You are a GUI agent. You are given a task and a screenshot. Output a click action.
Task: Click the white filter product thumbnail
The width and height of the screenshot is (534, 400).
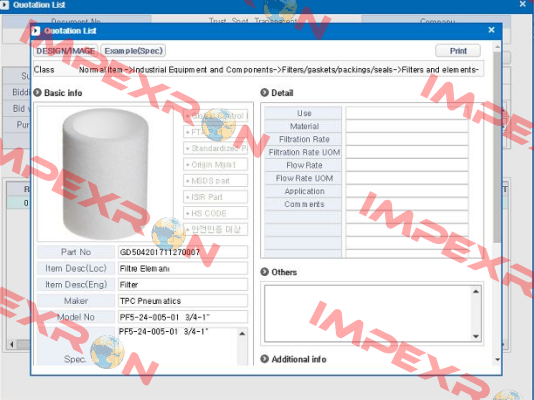coord(105,174)
